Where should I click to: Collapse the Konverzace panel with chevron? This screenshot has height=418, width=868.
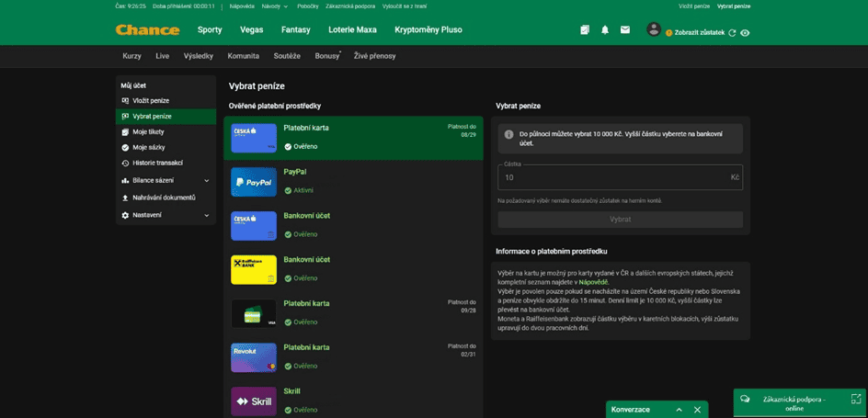coord(679,410)
